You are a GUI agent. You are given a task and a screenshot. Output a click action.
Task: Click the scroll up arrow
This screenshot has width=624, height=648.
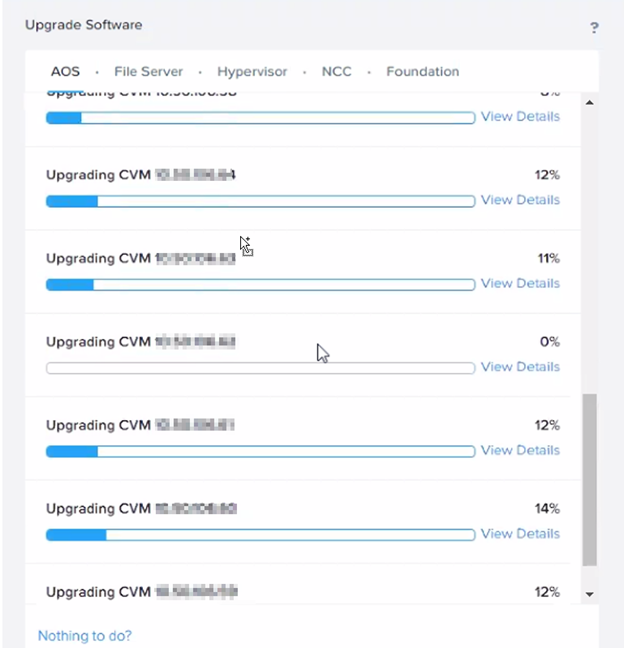[x=590, y=102]
